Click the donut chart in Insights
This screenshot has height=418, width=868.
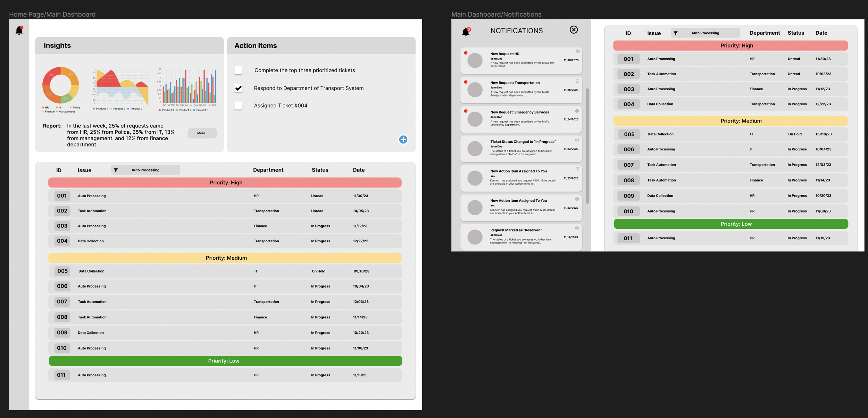pos(61,85)
